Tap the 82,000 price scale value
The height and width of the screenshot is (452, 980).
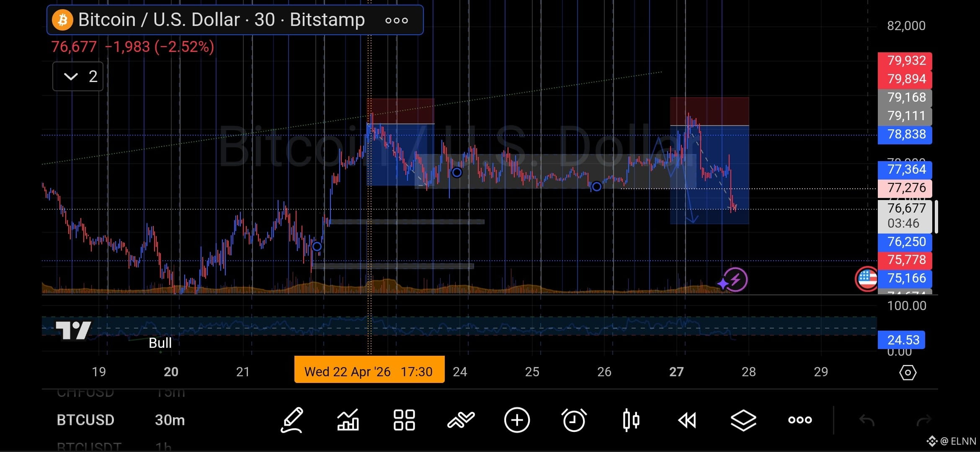point(906,26)
